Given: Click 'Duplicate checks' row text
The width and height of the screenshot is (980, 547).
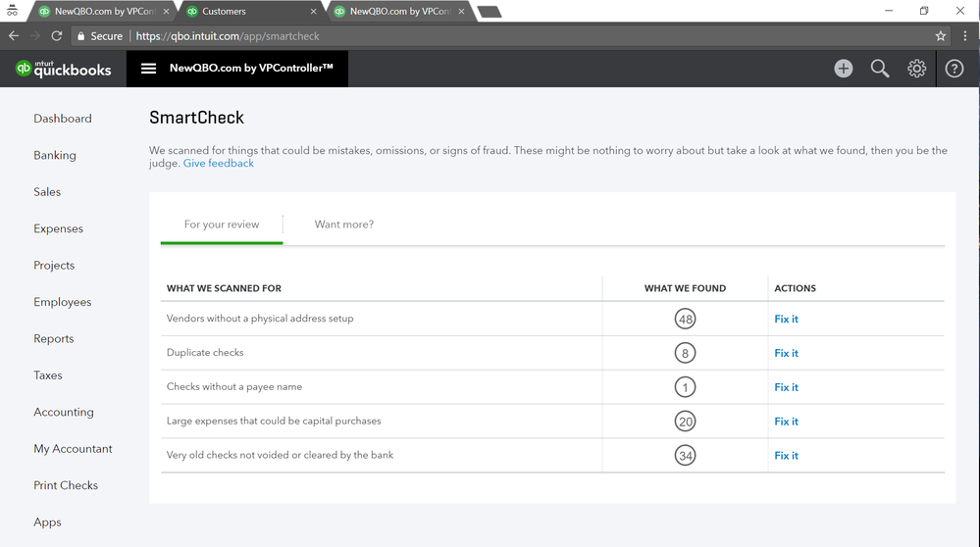Looking at the screenshot, I should pyautogui.click(x=205, y=353).
